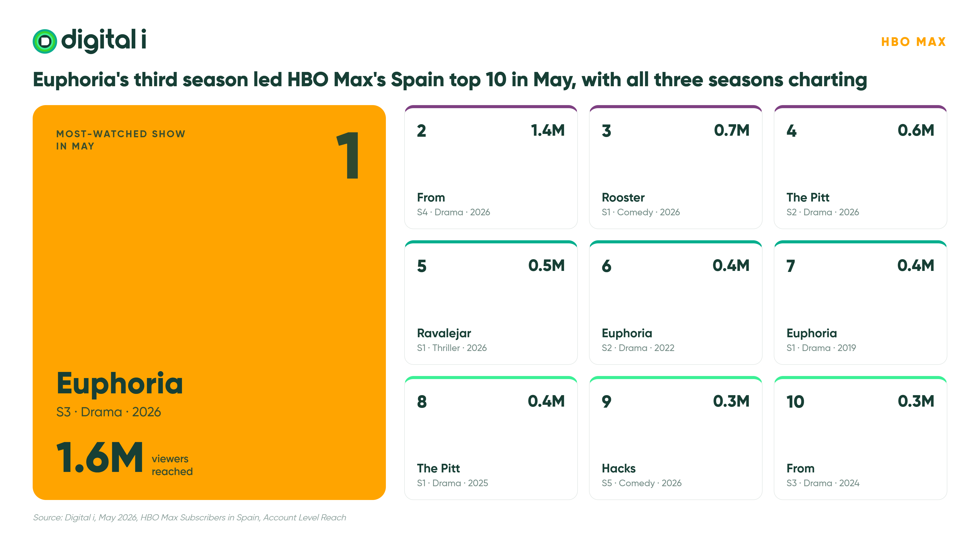Open the Rooster S1 Comedy card
The height and width of the screenshot is (551, 980).
click(x=676, y=167)
